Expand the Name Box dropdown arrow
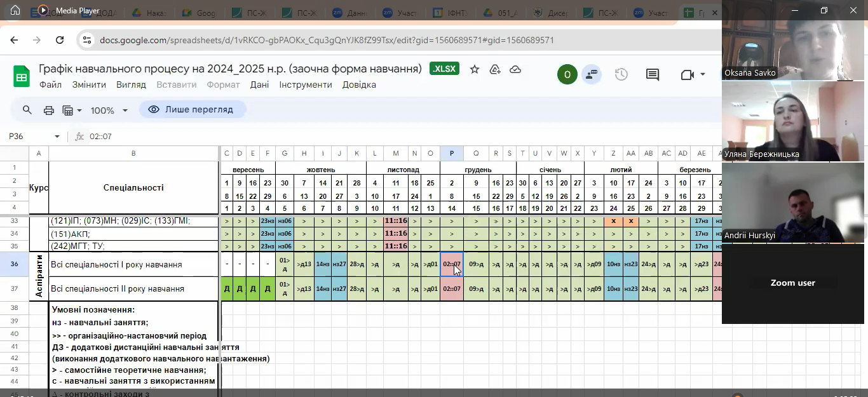Viewport: 868px width, 397px height. [x=57, y=137]
